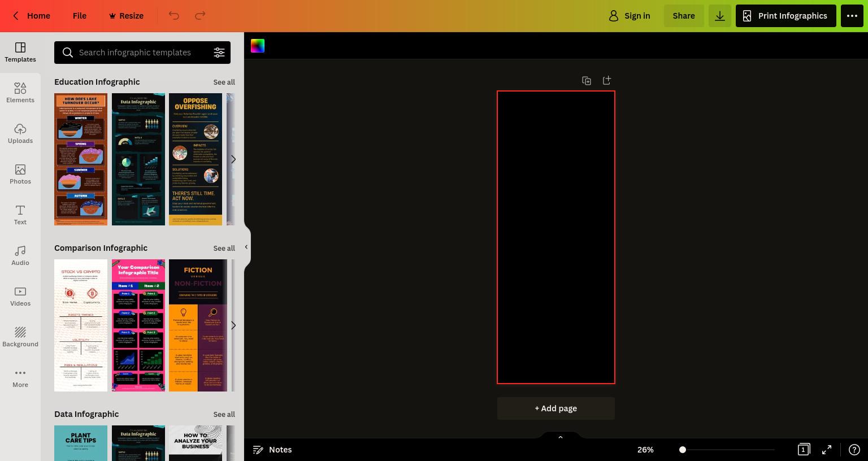The image size is (868, 461).
Task: Show more Comparison Infographic templates arrow
Action: [x=233, y=325]
